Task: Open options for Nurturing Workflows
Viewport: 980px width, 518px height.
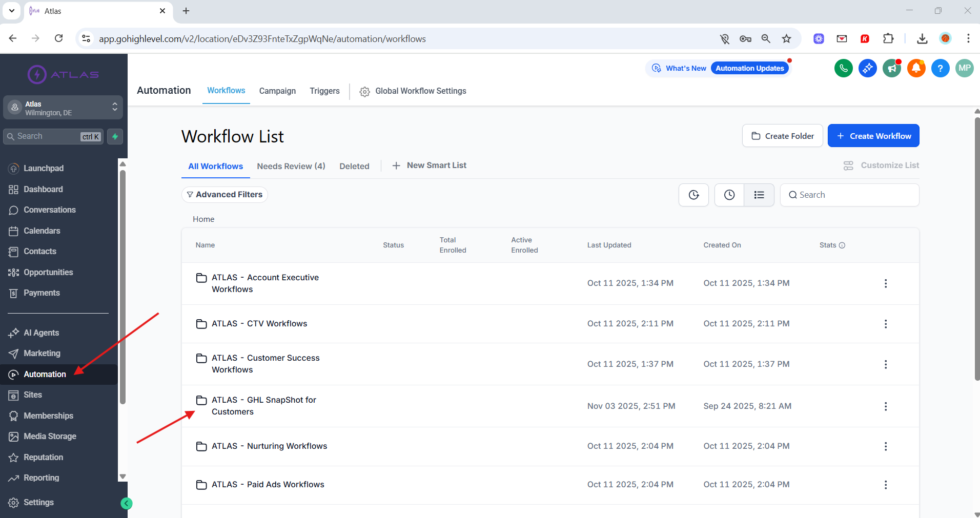Action: pos(885,446)
